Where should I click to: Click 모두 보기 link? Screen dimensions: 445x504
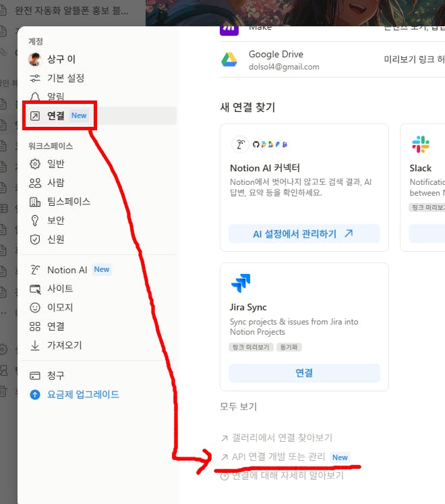click(238, 407)
